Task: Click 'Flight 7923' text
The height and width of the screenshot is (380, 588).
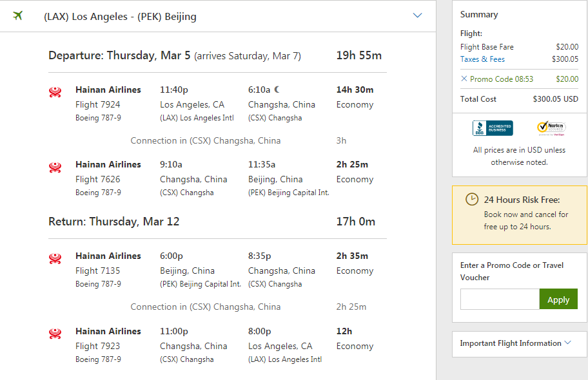Action: pyautogui.click(x=97, y=346)
